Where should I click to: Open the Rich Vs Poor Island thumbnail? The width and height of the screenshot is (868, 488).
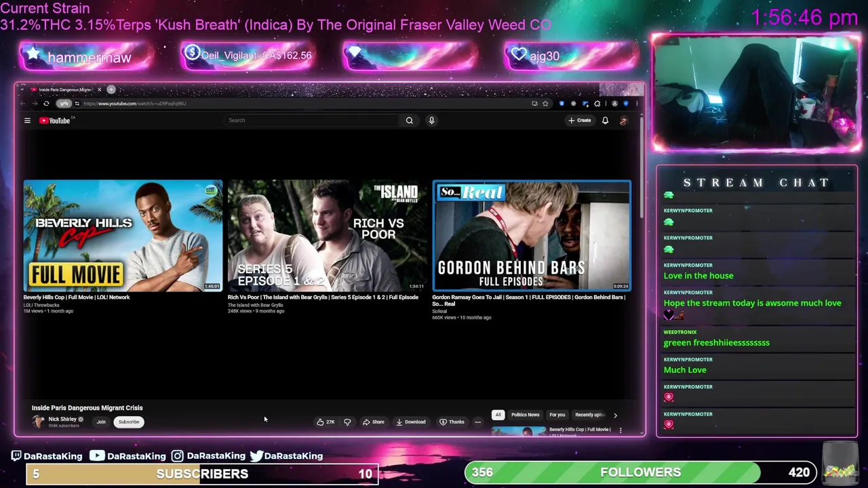point(327,235)
